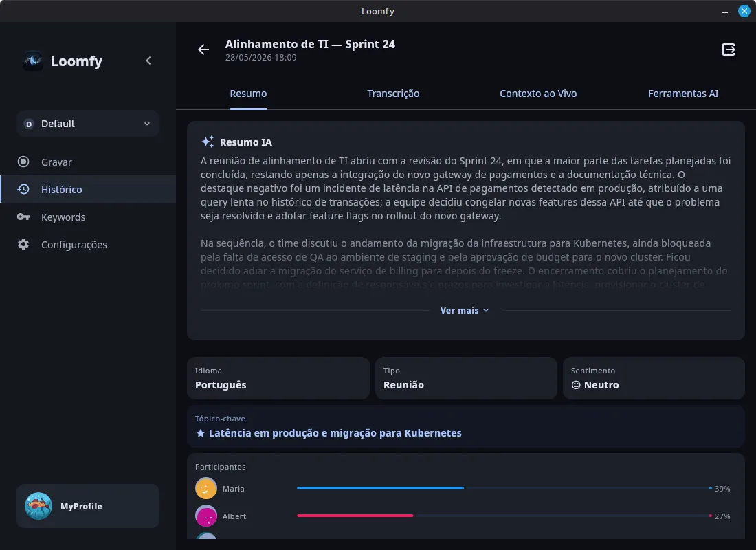Screen dimensions: 756x550
Task: Click the Tópico-chave star icon
Action: (x=201, y=433)
